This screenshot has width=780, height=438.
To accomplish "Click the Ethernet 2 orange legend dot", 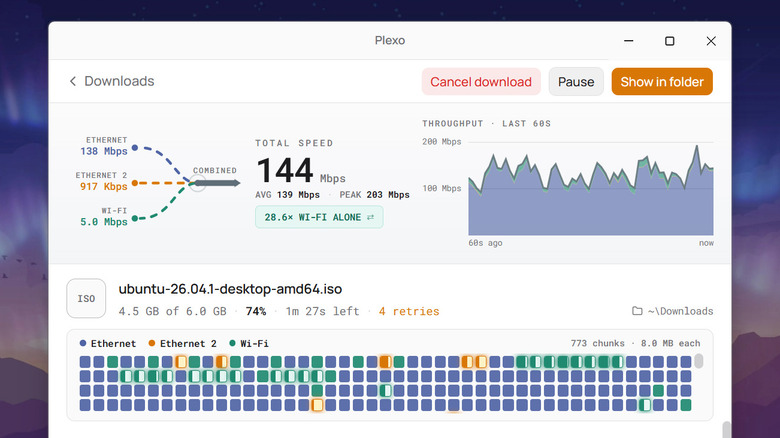I will 152,343.
